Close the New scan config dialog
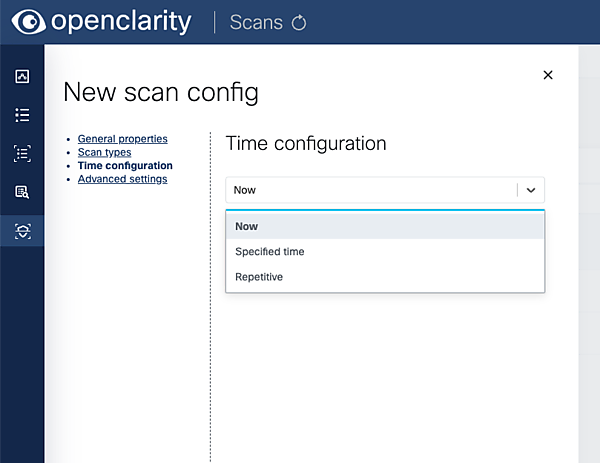Screen dimensions: 600x463 (x=547, y=75)
